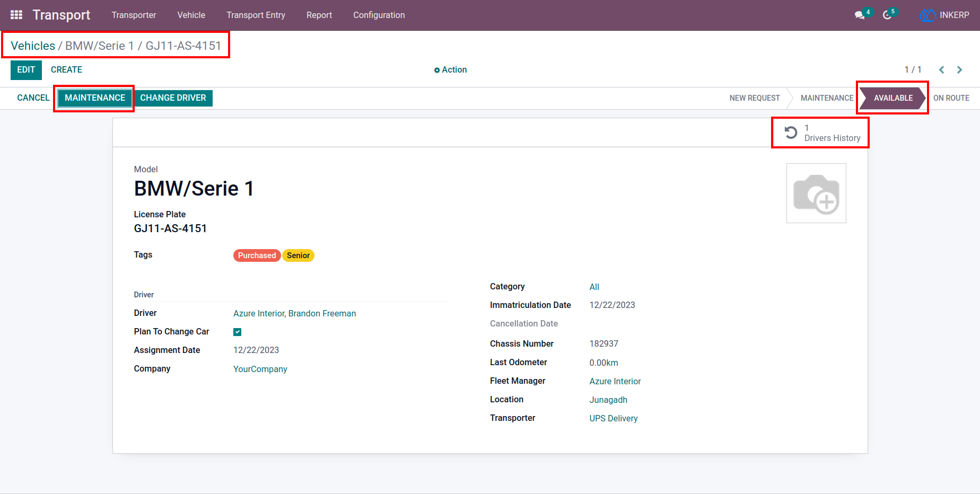The image size is (980, 494).
Task: Open the Configuration menu
Action: (379, 15)
